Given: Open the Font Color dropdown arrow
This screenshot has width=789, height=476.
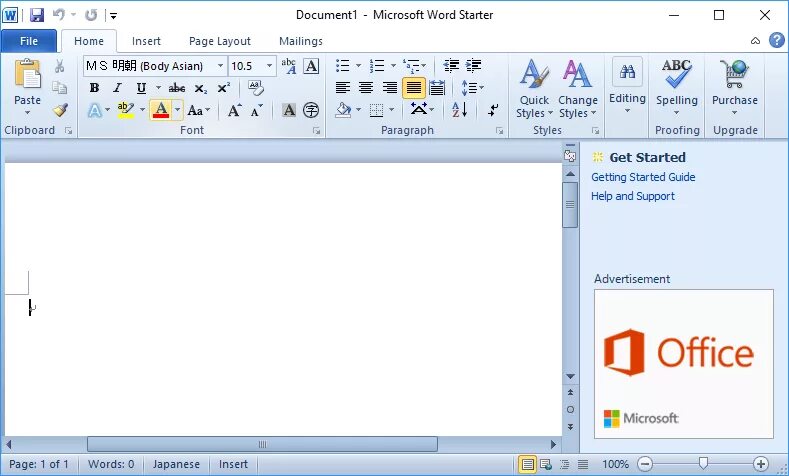Looking at the screenshot, I should point(177,110).
